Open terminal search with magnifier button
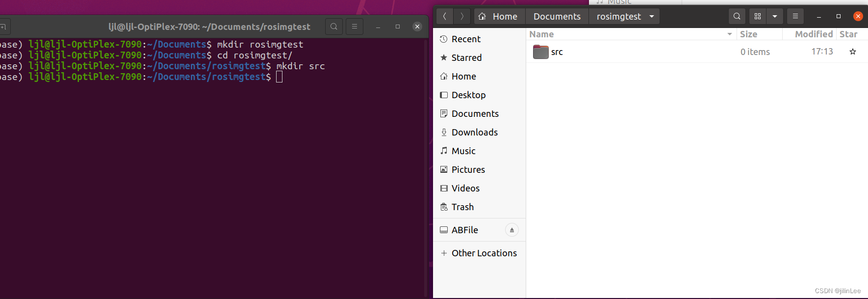 pyautogui.click(x=334, y=27)
